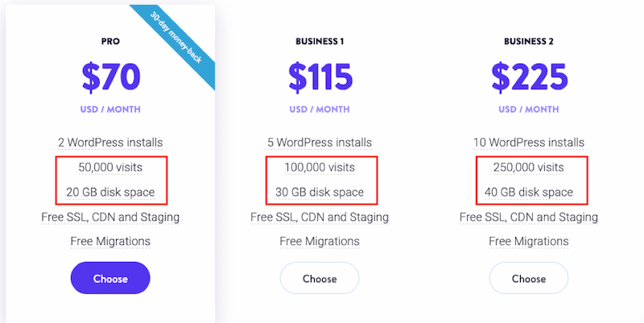
Task: Click the $115 price of Business 1
Action: tap(320, 77)
